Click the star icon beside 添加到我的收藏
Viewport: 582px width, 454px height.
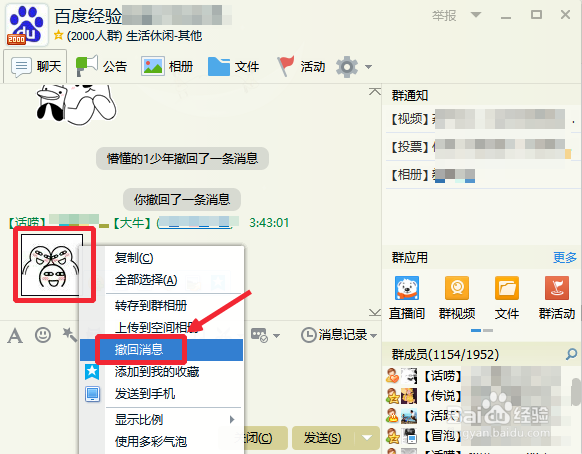tap(92, 372)
